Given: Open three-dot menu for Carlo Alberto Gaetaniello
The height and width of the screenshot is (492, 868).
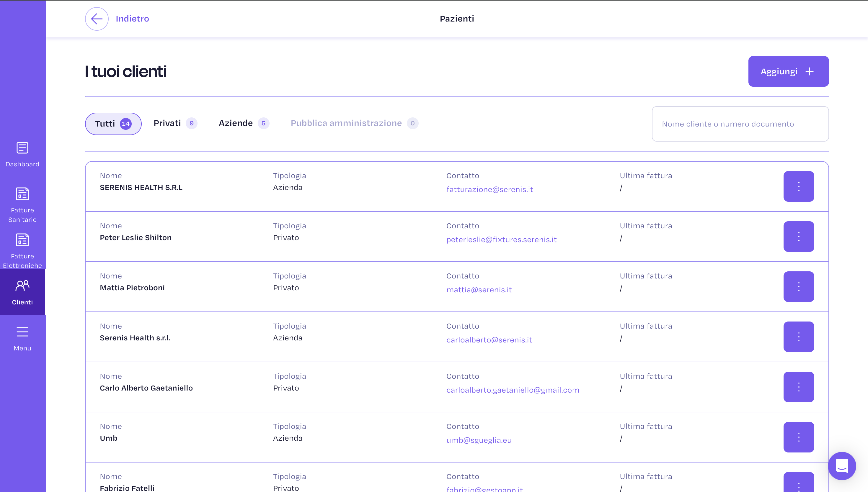Looking at the screenshot, I should 799,387.
